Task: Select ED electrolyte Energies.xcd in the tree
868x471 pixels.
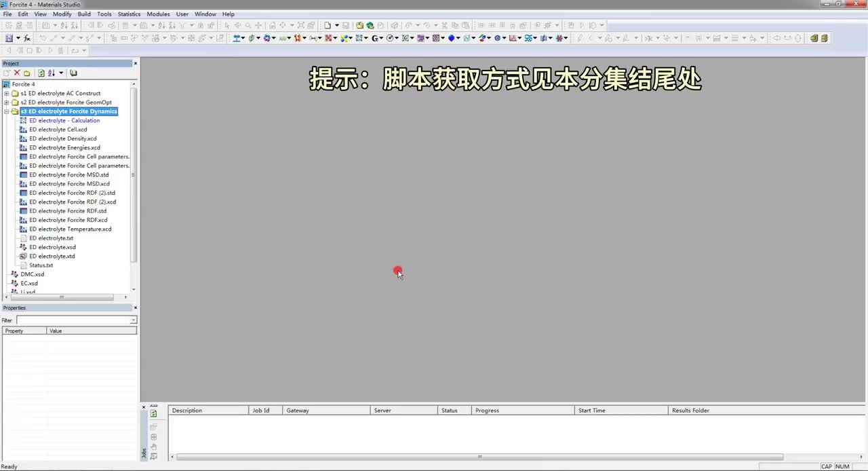Action: coord(64,147)
